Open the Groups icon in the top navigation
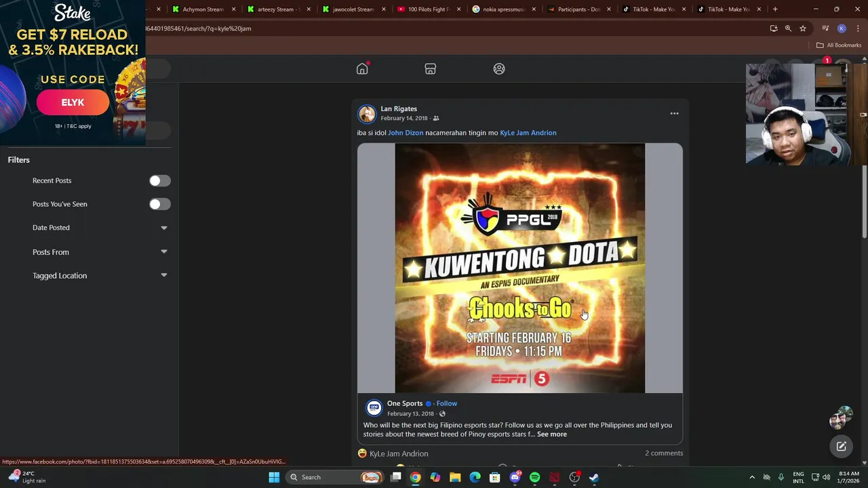 [x=499, y=69]
